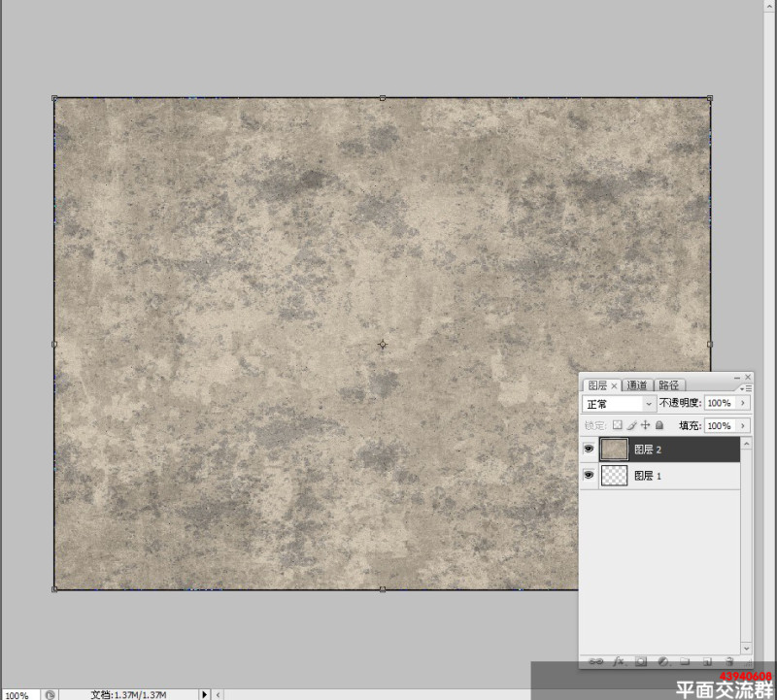Toggle visibility of 图层 1
This screenshot has width=777, height=700.
[x=589, y=475]
